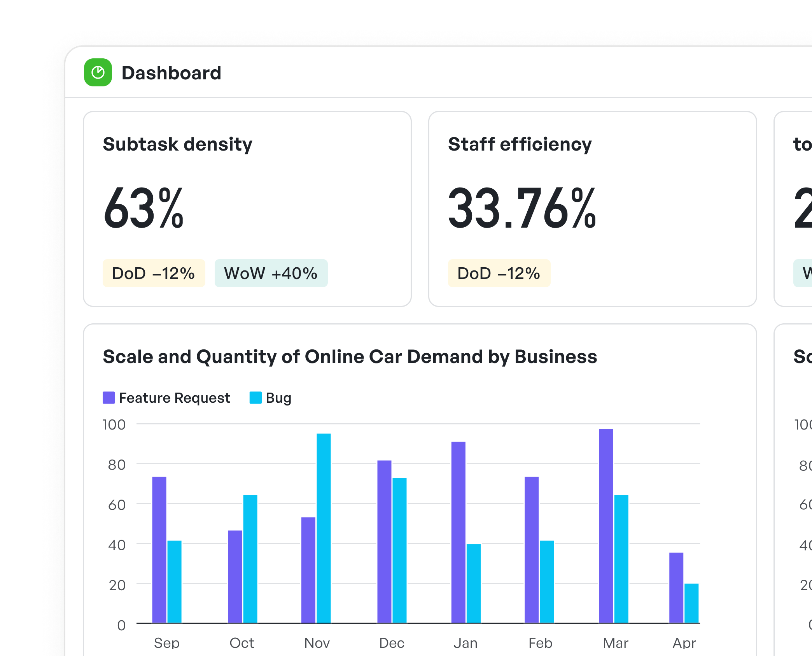Select the Sep Bug bar

[x=174, y=582]
